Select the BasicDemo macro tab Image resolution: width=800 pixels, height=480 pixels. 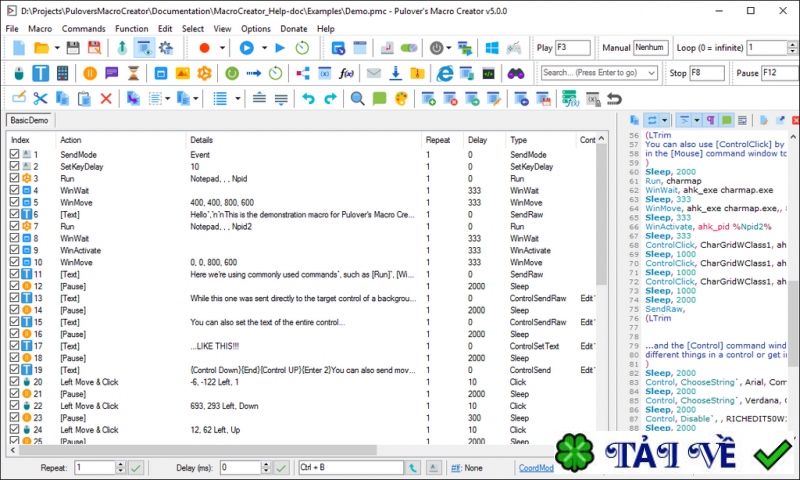click(29, 120)
